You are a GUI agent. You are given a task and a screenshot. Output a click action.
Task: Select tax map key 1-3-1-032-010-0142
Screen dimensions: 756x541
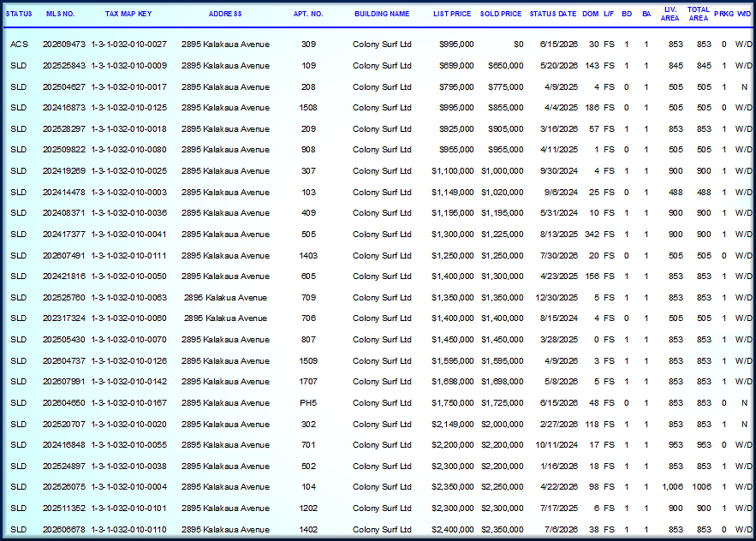click(x=128, y=382)
